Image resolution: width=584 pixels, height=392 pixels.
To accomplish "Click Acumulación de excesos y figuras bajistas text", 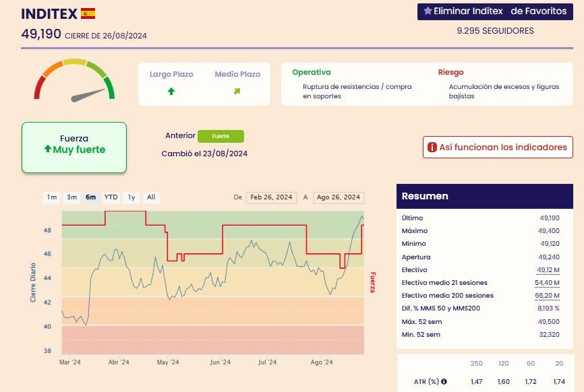I will [x=504, y=91].
